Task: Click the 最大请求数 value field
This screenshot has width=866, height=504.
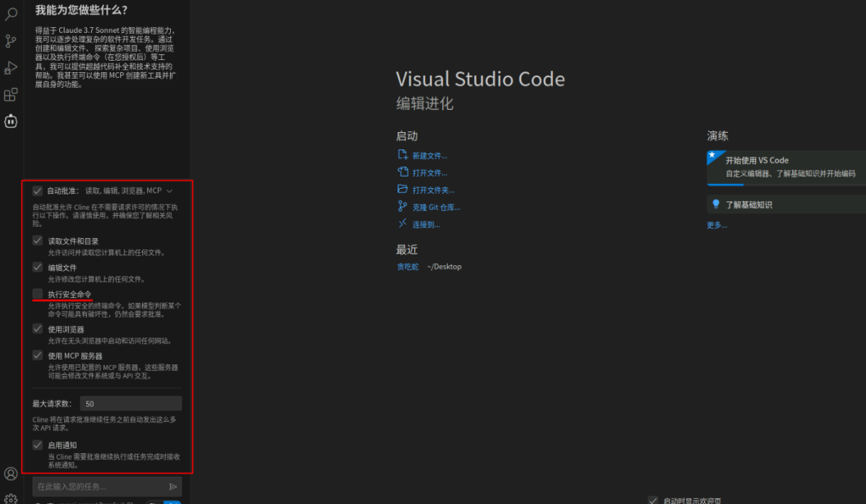Action: tap(131, 403)
